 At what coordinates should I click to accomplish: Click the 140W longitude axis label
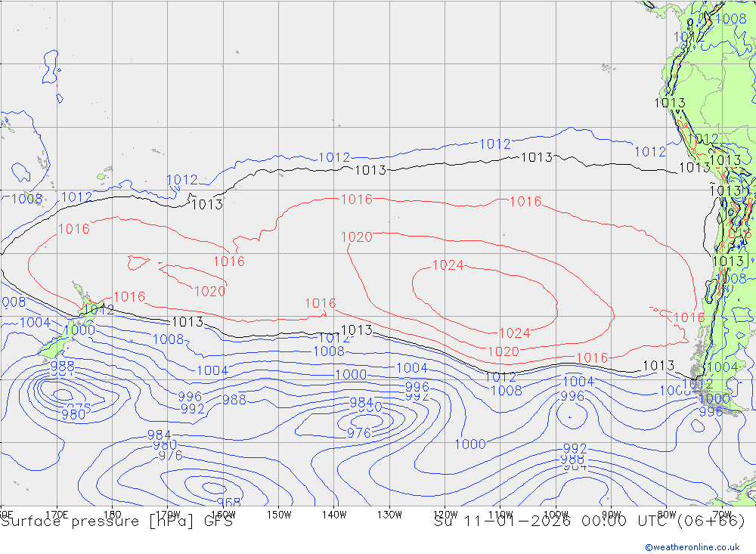coord(334,515)
